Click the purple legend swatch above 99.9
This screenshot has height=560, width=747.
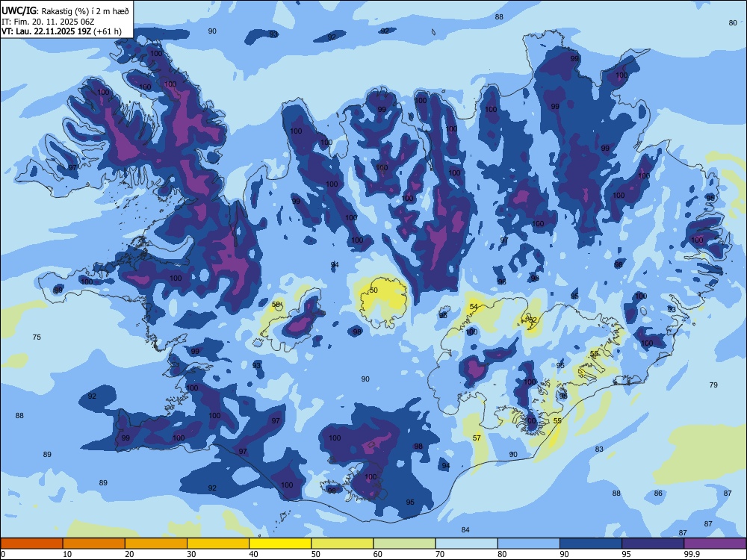[x=715, y=544]
